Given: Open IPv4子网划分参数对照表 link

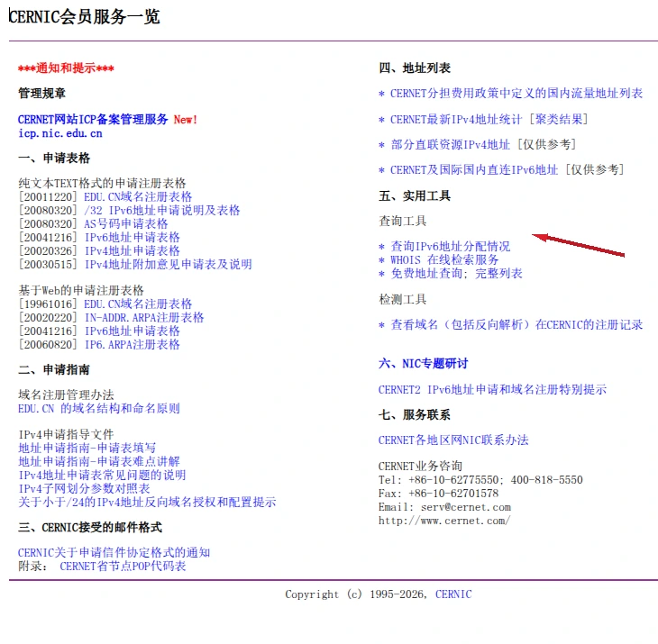Looking at the screenshot, I should coord(84,489).
